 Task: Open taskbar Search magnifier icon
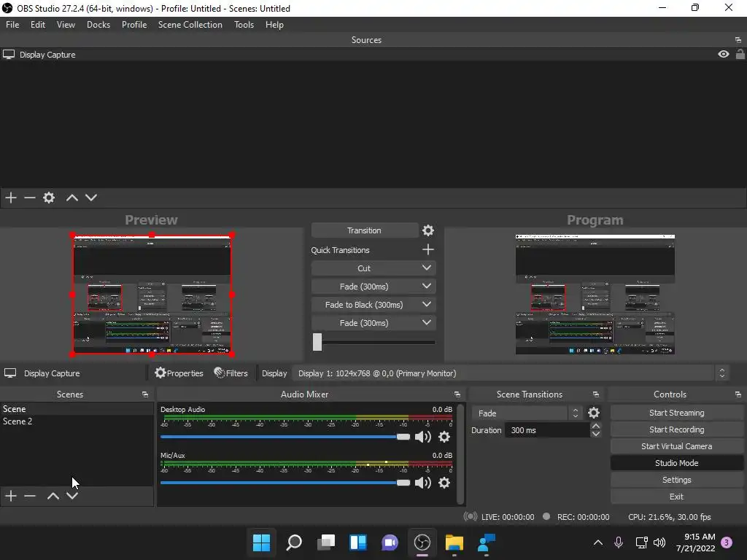pos(293,542)
